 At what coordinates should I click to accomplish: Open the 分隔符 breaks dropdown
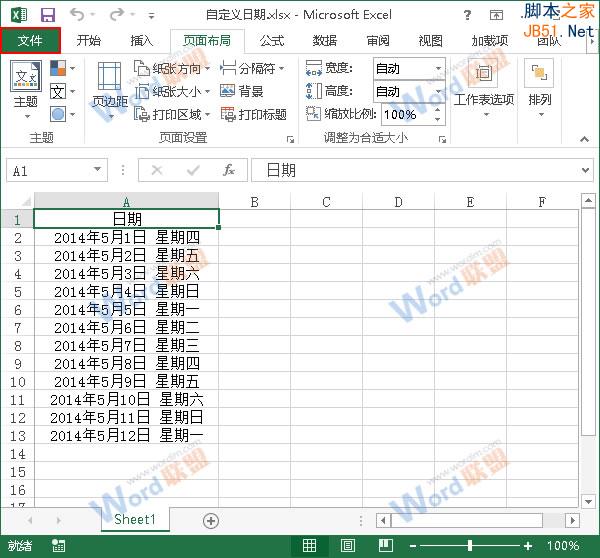(x=253, y=69)
